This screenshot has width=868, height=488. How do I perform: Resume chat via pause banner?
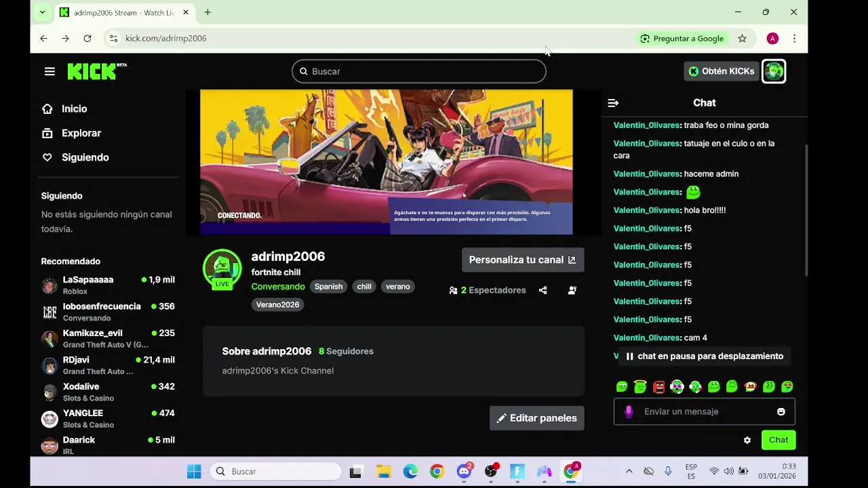(x=704, y=356)
